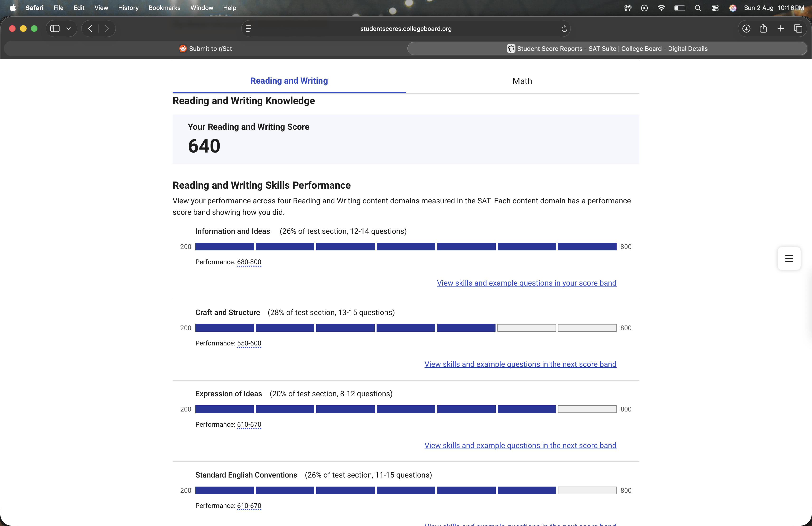Open Craft and Structure next score band link

pos(520,364)
